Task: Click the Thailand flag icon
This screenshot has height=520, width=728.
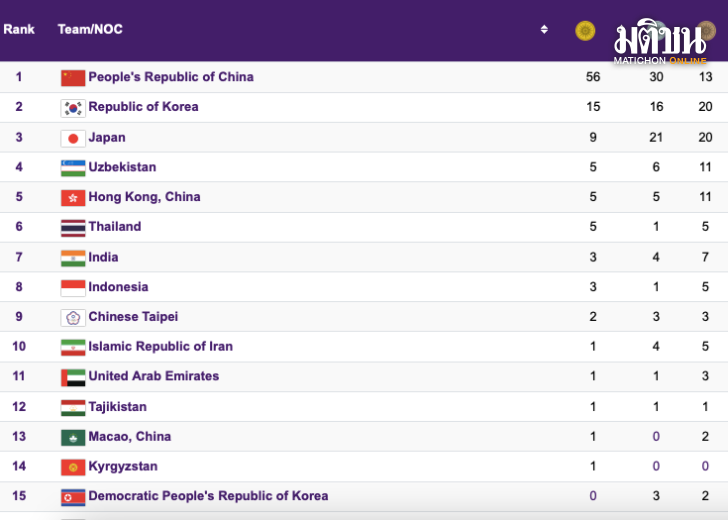Action: (73, 228)
